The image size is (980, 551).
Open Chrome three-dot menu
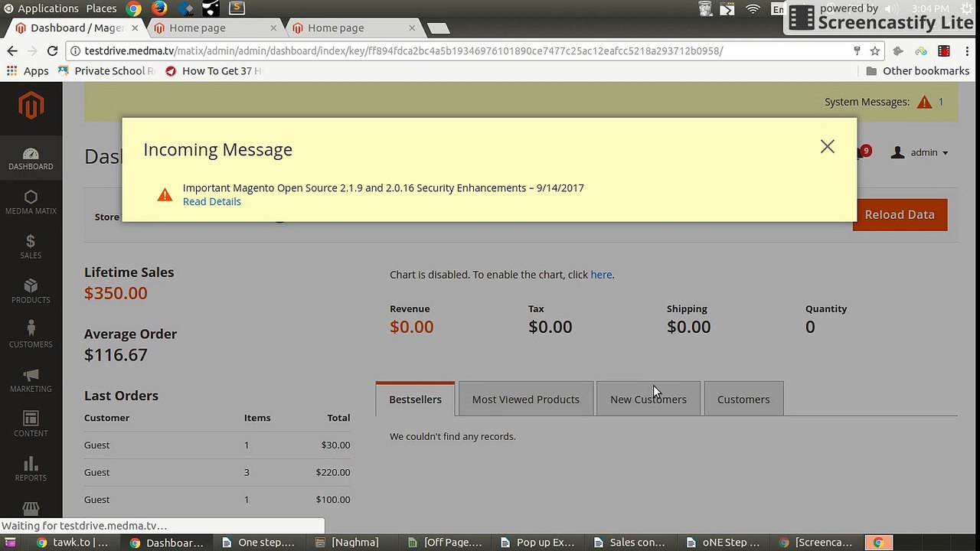click(x=966, y=51)
